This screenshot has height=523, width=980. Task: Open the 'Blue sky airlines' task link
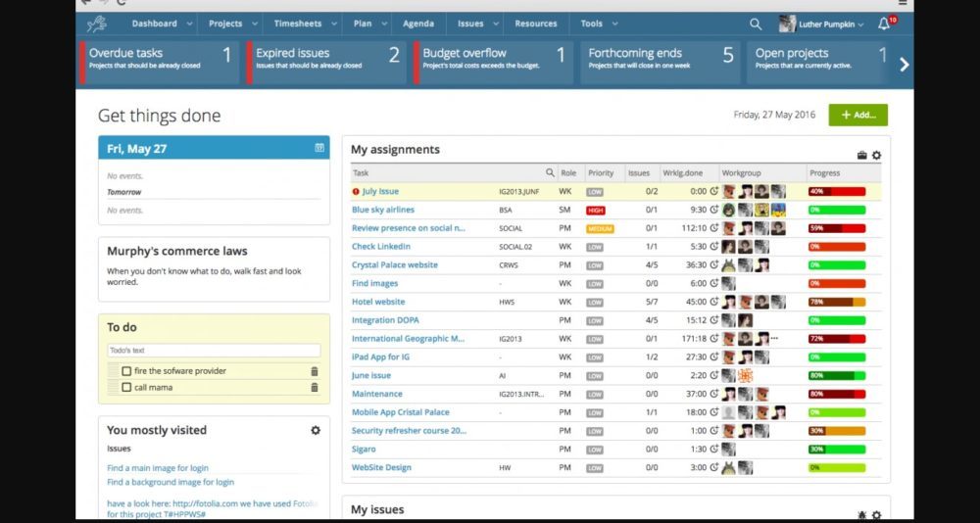(x=383, y=210)
